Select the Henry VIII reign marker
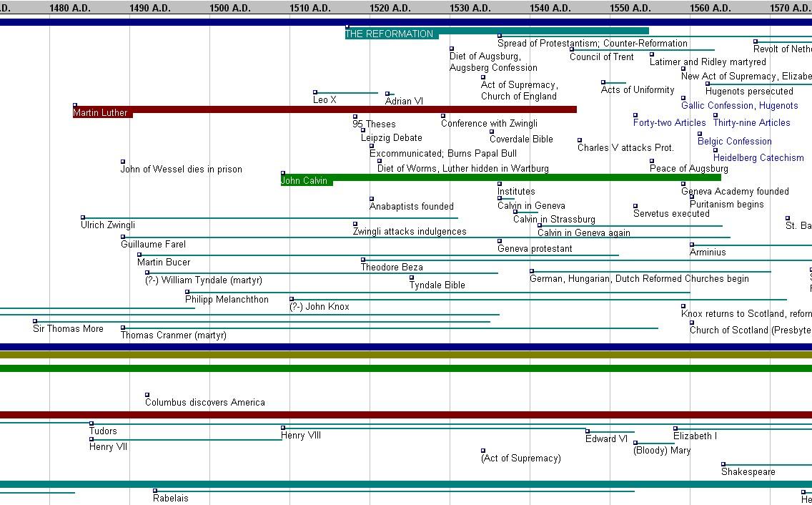This screenshot has height=505, width=812. click(301, 436)
